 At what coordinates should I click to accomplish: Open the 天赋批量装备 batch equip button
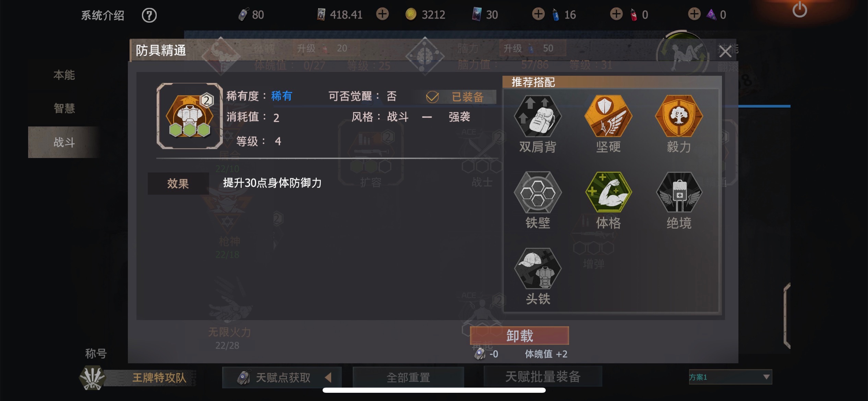click(543, 377)
